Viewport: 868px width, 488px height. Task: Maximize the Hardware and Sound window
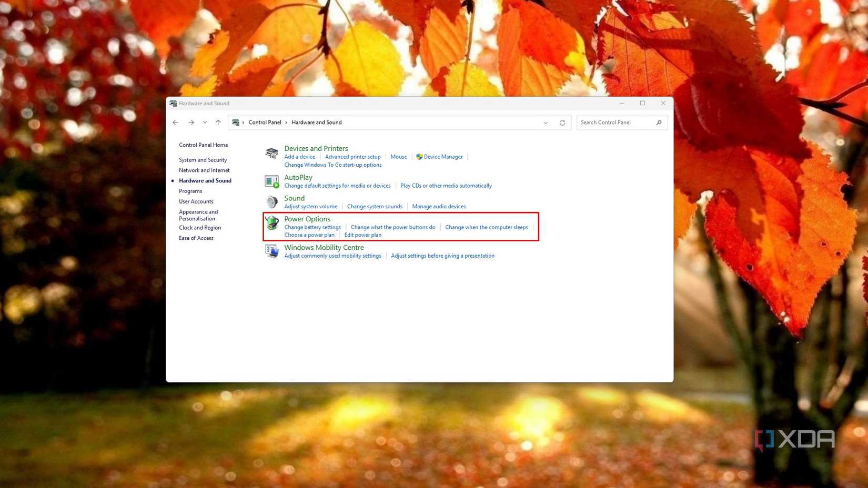642,103
